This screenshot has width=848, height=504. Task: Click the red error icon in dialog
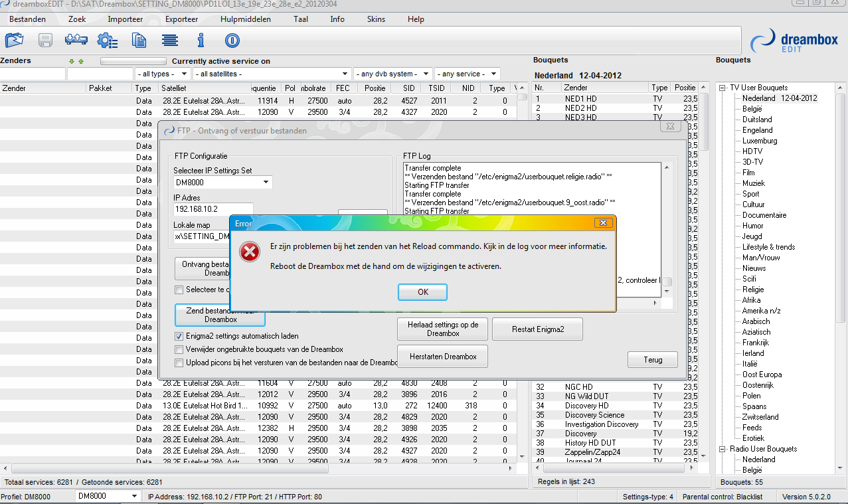click(x=250, y=252)
